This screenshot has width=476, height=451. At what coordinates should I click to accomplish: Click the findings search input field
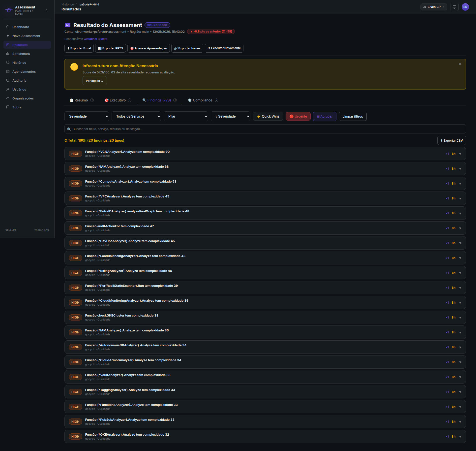(x=265, y=129)
